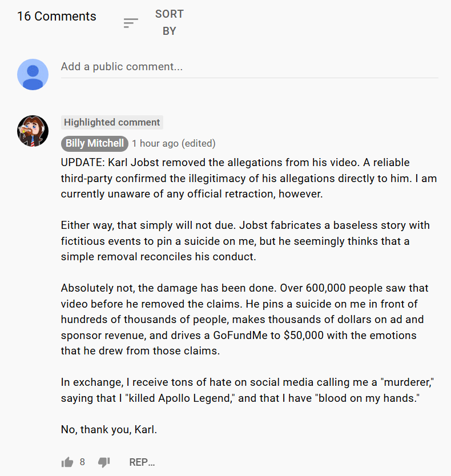Click the paragraph starting with UPDATE
The height and width of the screenshot is (476, 451).
pyautogui.click(x=248, y=178)
